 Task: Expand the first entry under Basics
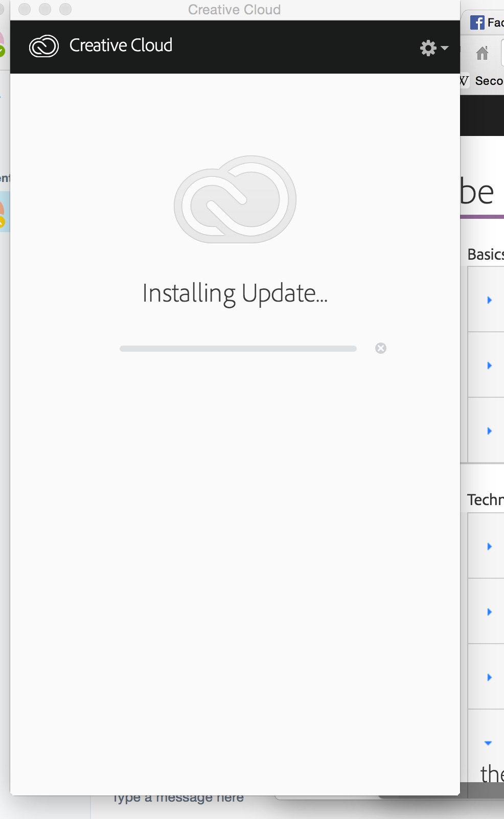coord(490,301)
